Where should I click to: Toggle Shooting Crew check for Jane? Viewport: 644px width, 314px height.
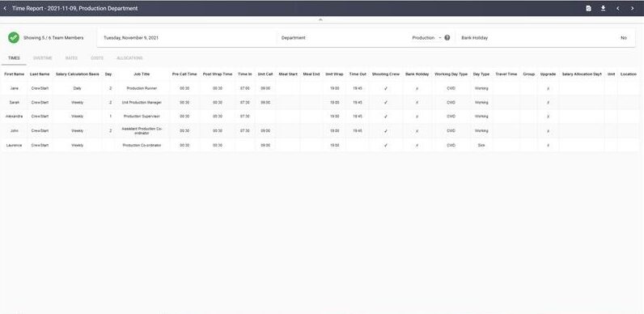[386, 88]
